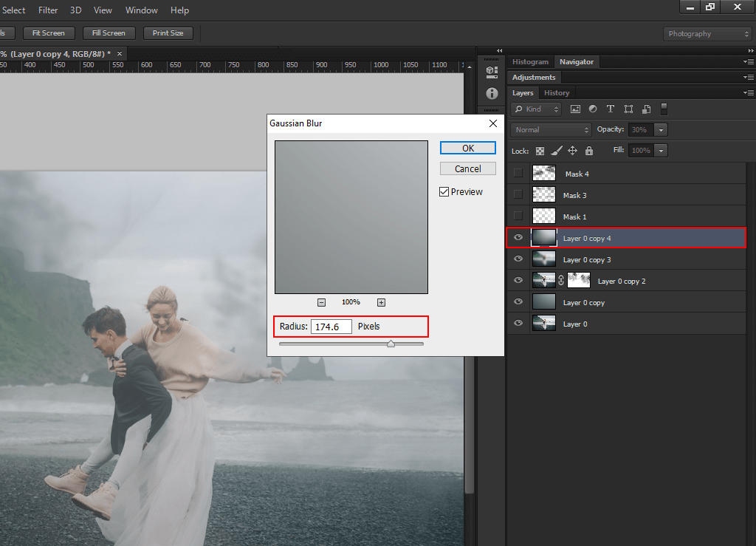The width and height of the screenshot is (756, 546).
Task: Select the Layer 0 copy 4 thumbnail
Action: point(544,238)
